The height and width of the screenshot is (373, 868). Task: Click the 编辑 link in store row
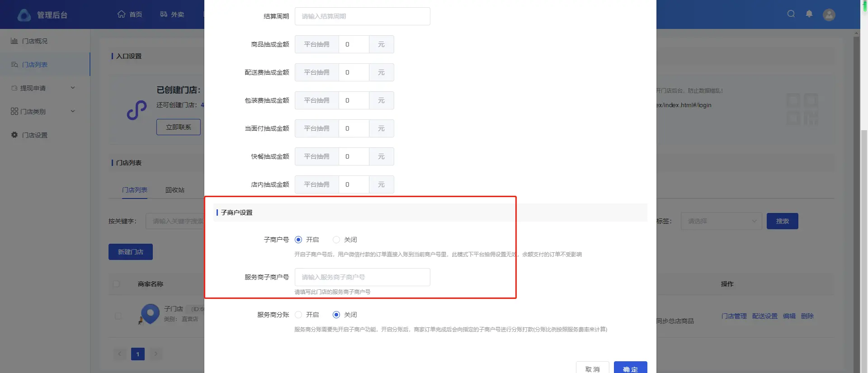click(789, 316)
